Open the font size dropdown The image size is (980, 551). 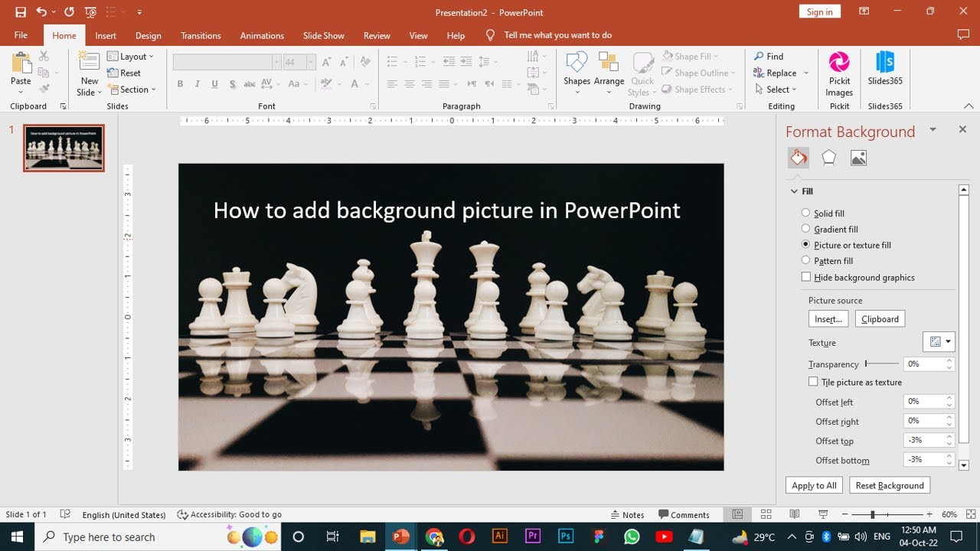tap(311, 62)
